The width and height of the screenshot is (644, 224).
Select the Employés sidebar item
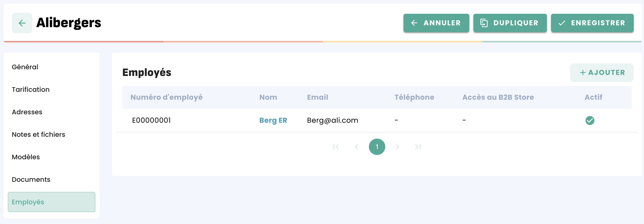tap(51, 202)
